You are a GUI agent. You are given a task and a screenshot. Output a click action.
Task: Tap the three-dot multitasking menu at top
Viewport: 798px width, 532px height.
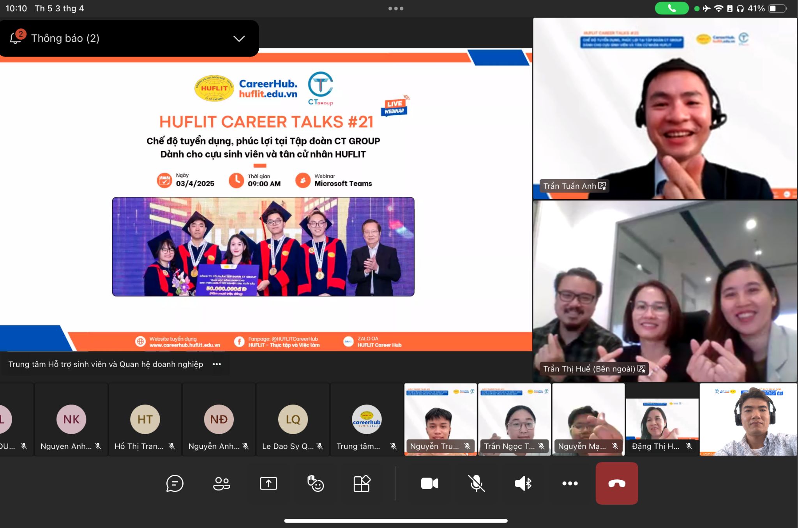click(396, 8)
